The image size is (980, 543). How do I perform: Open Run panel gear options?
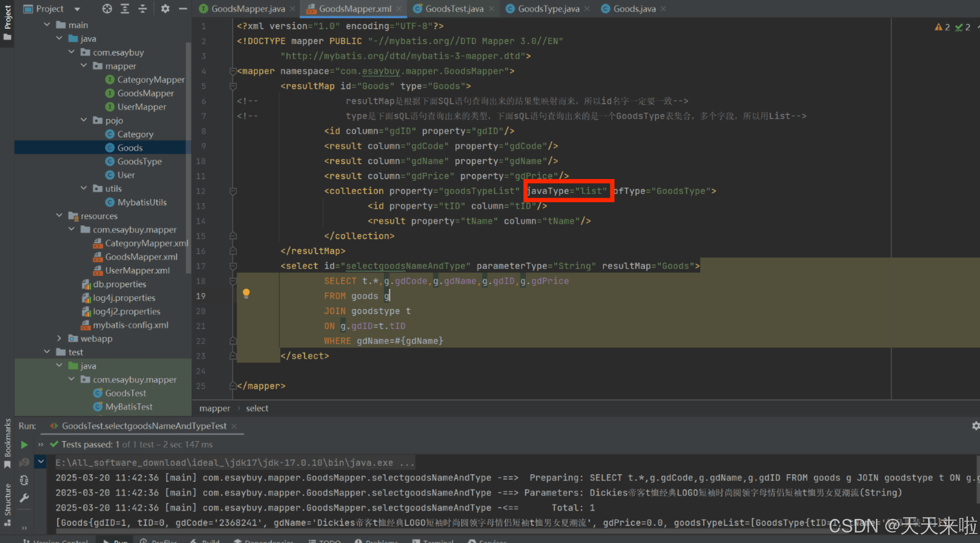click(x=975, y=426)
